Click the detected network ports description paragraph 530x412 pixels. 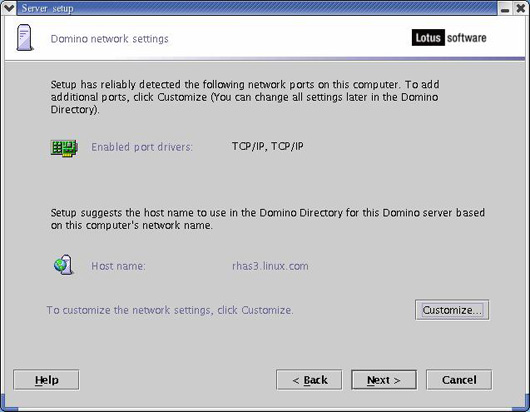[x=245, y=97]
